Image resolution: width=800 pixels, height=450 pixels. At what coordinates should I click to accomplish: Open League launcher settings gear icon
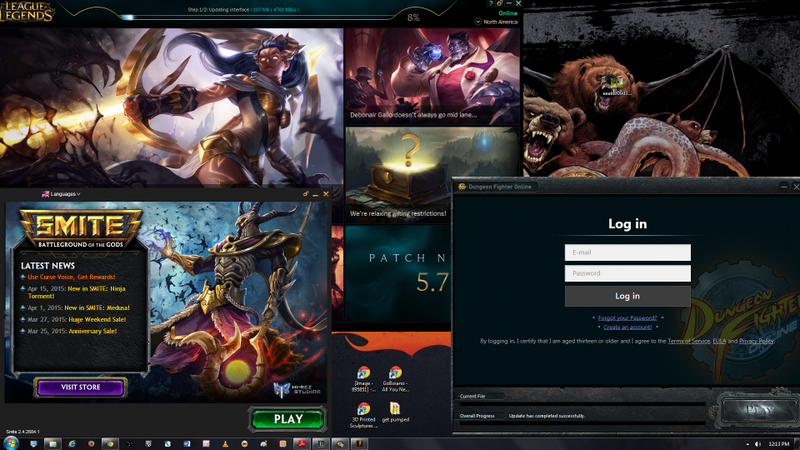[499, 4]
